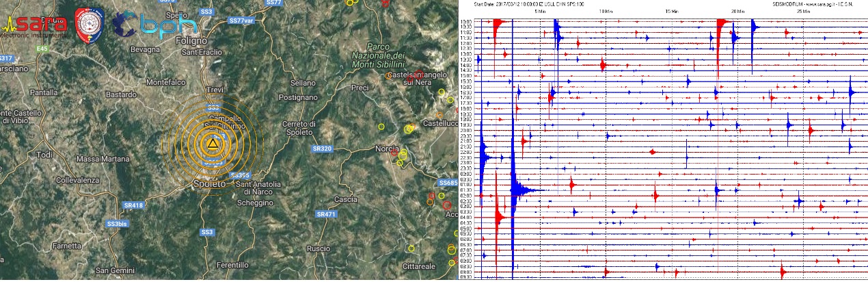The height and width of the screenshot is (282, 868).
Task: Click the SS3bis road shield
Action: tap(118, 224)
